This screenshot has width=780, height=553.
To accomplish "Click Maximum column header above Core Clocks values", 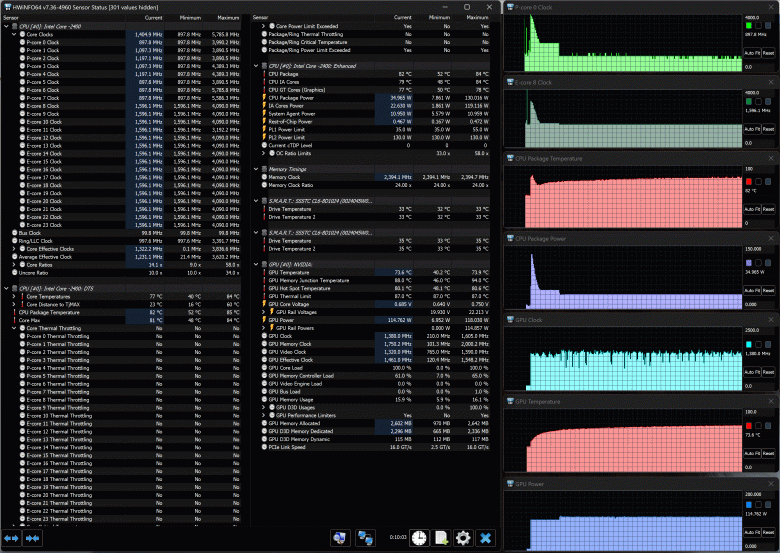I will 228,17.
